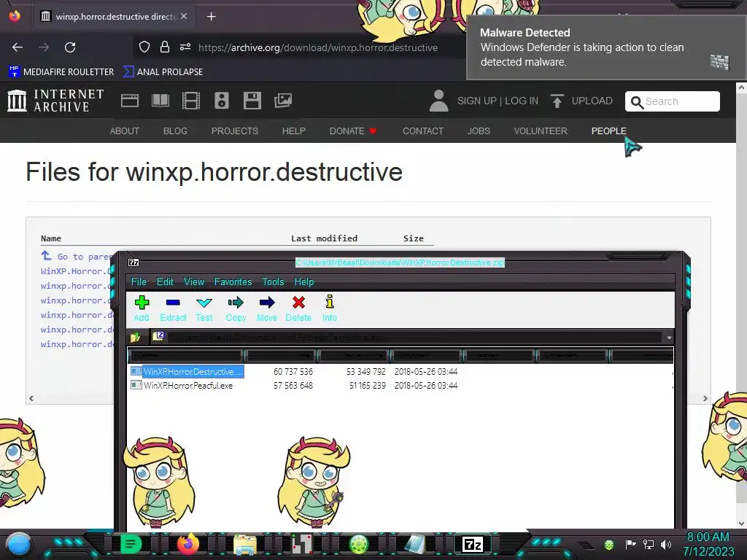Viewport: 747px width, 560px height.
Task: Click the SIGN UP link
Action: (477, 101)
